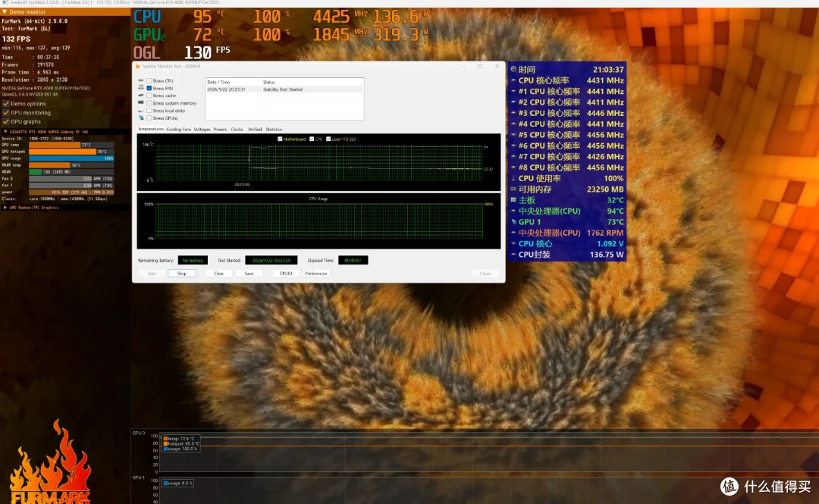This screenshot has width=819, height=504.
Task: Click the Stress local disks drive icon
Action: tap(141, 111)
